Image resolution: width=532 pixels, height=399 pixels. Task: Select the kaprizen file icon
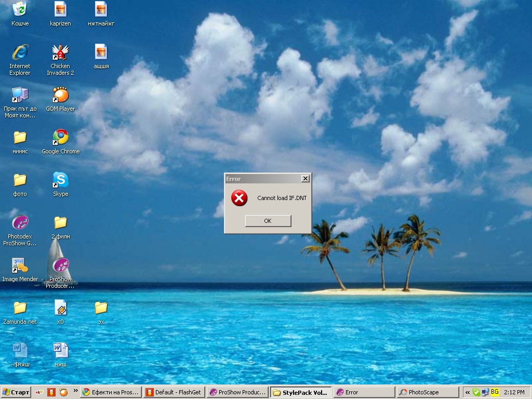[x=60, y=14]
